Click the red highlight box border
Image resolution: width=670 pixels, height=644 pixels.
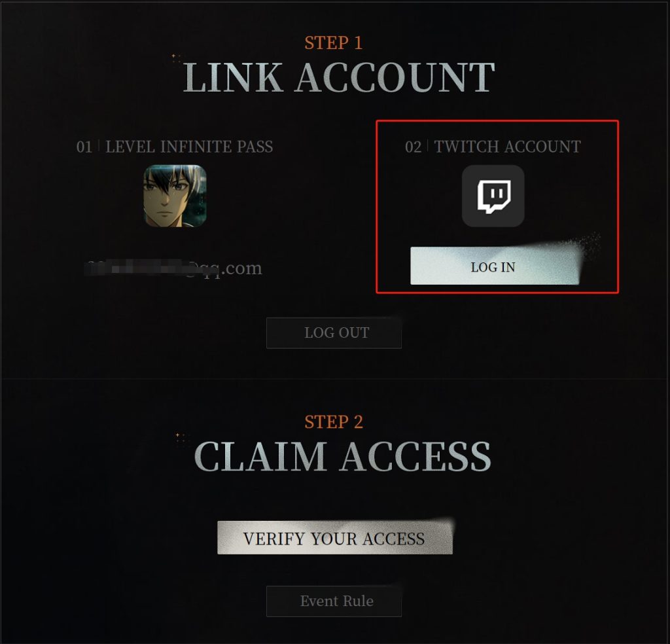point(497,121)
